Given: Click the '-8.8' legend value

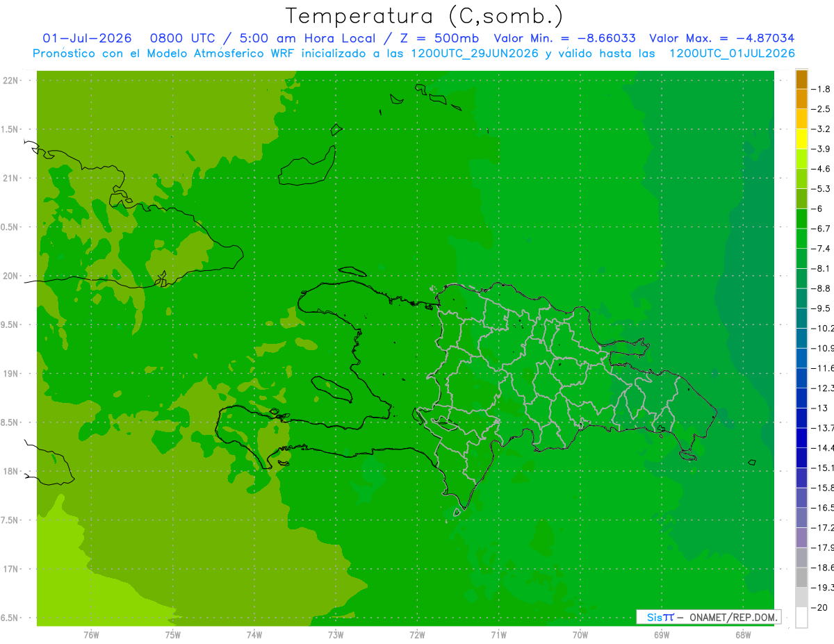Looking at the screenshot, I should point(821,288).
